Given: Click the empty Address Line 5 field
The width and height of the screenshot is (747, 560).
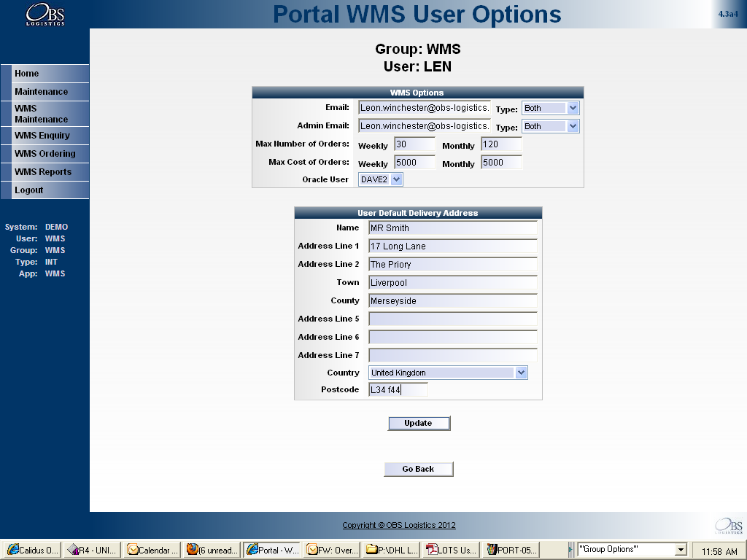Looking at the screenshot, I should coord(453,319).
